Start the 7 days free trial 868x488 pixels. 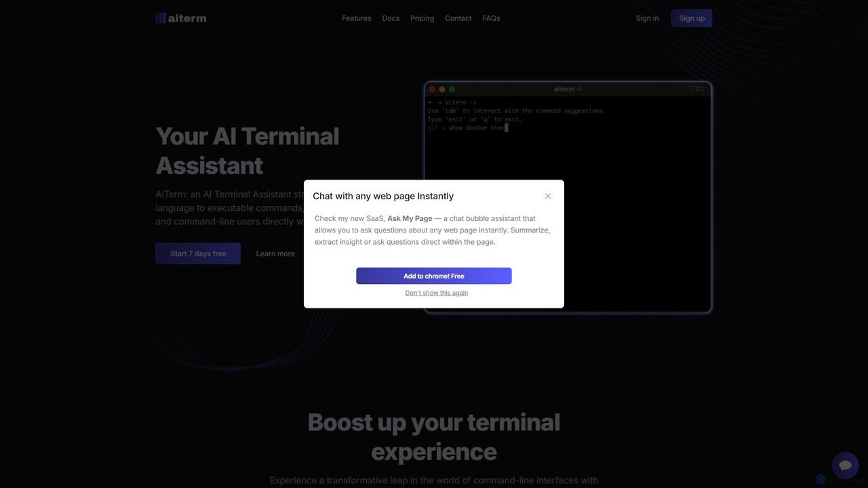click(198, 253)
